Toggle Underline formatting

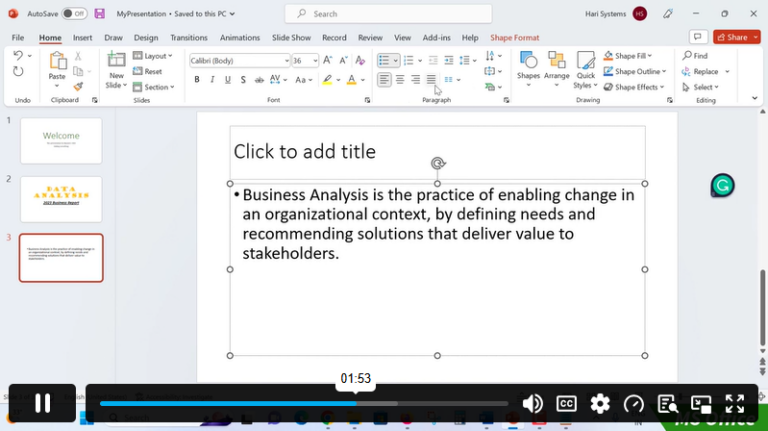[228, 80]
